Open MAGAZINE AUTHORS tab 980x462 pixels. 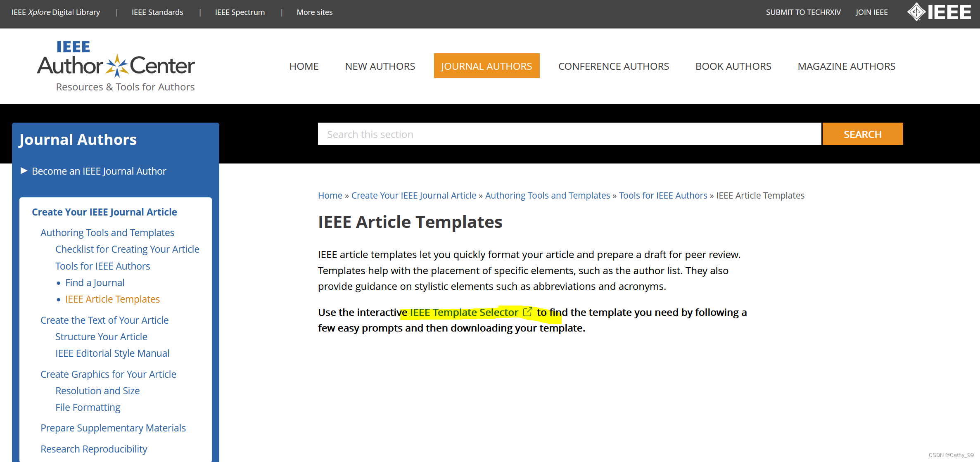[x=847, y=66]
